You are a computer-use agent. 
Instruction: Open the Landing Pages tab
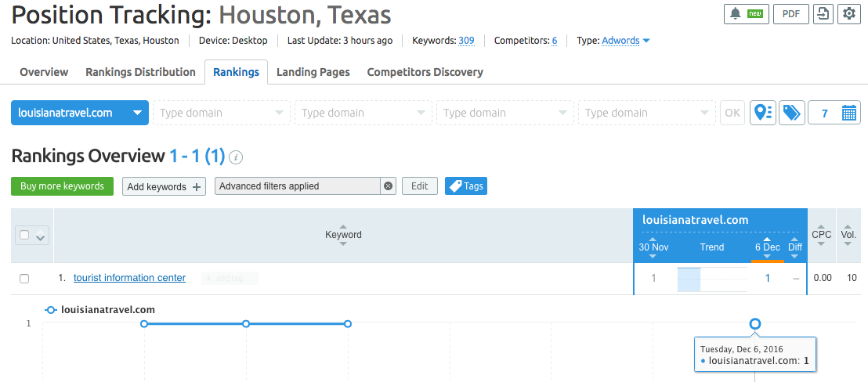click(x=313, y=72)
